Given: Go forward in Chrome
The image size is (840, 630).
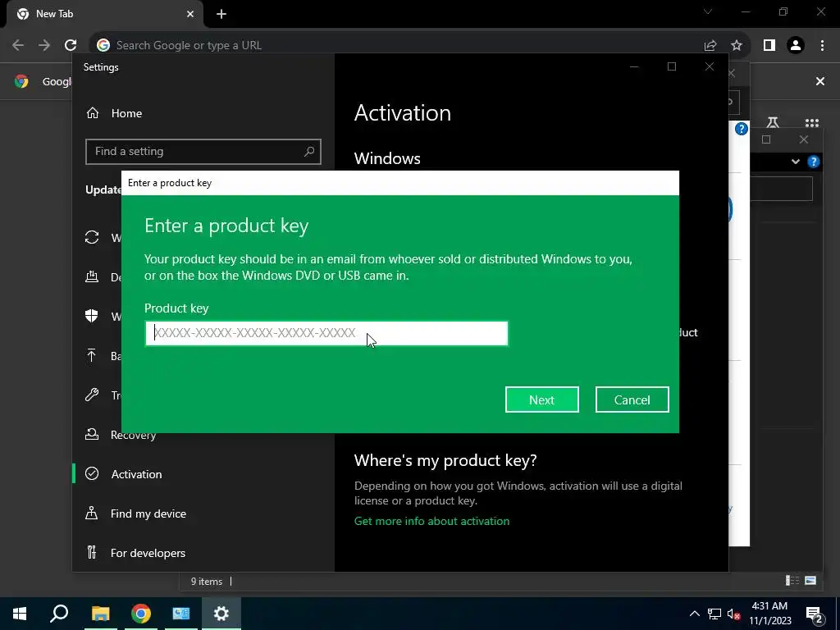Looking at the screenshot, I should coord(44,45).
